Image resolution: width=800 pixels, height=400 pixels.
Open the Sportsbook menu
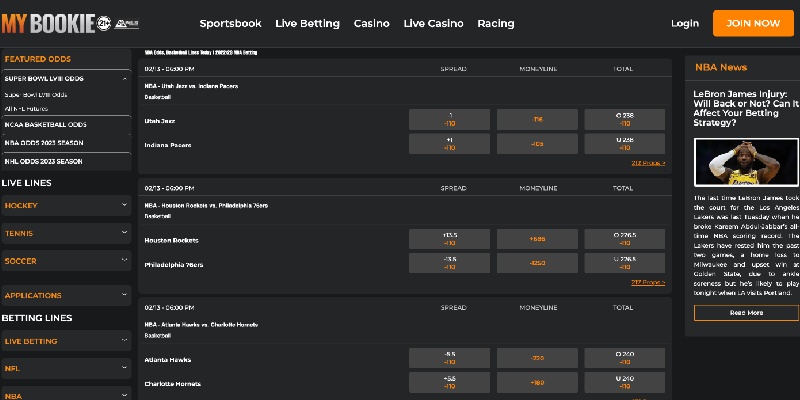230,23
